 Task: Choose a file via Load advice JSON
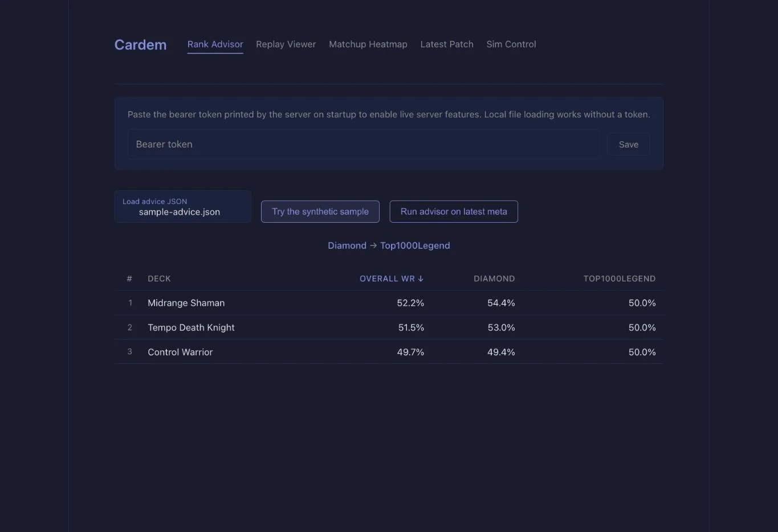[182, 206]
